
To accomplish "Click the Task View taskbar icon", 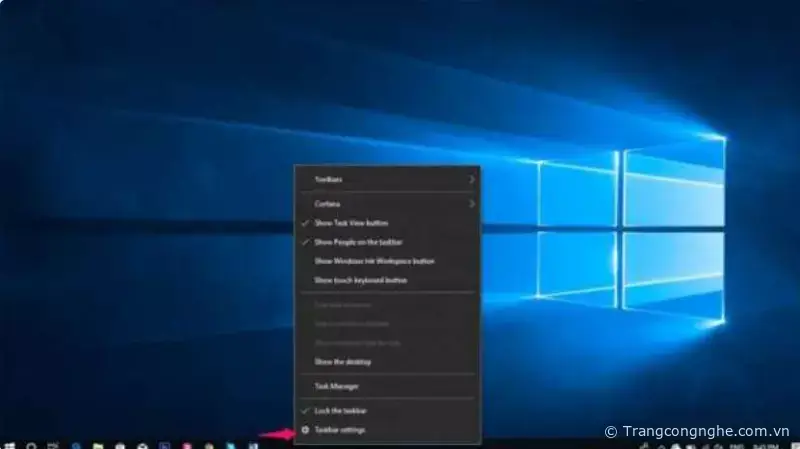I will click(x=53, y=444).
